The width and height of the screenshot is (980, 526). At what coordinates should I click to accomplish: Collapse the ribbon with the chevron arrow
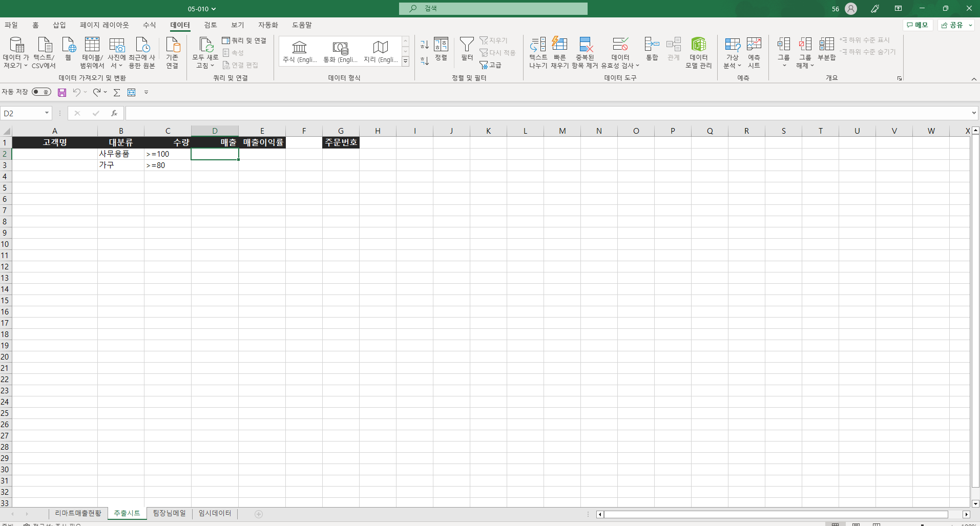(974, 79)
